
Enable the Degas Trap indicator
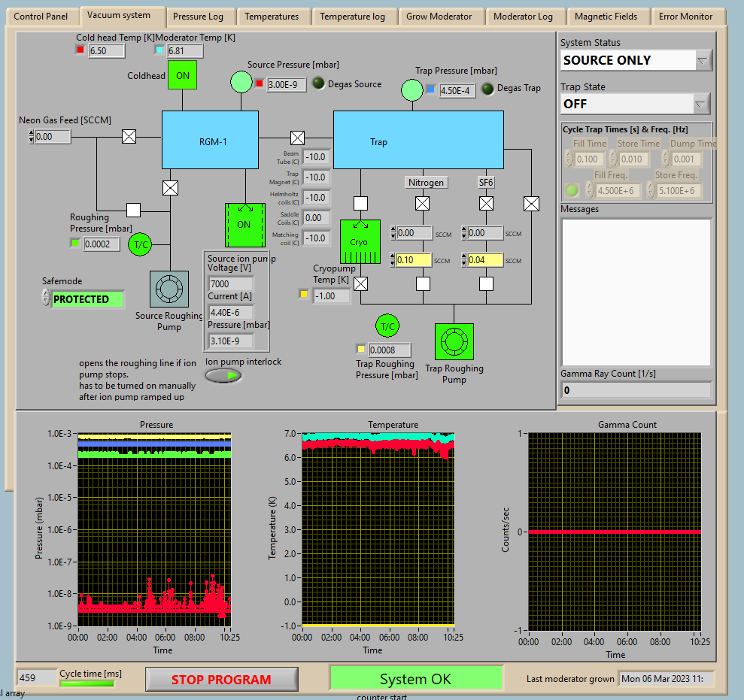point(488,89)
